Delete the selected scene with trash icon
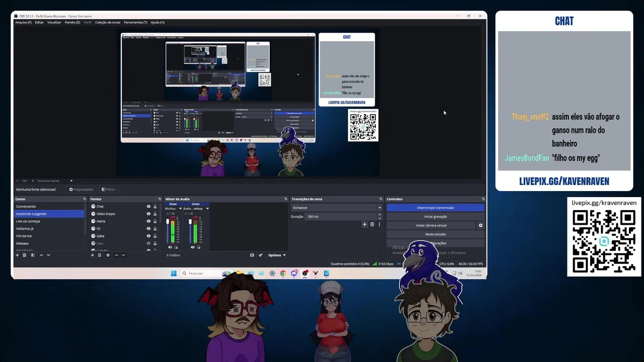The width and height of the screenshot is (644, 362). [x=24, y=255]
